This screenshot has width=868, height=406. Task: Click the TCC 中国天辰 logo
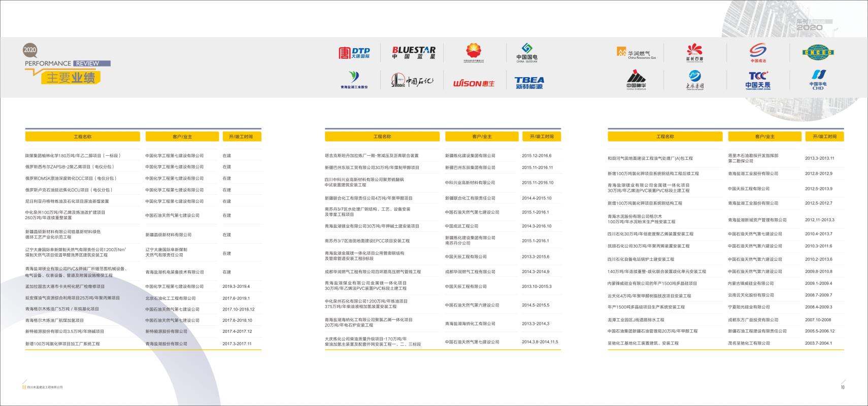(758, 80)
